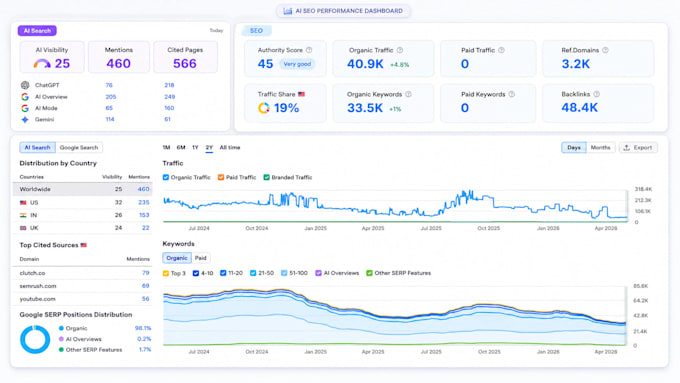Image resolution: width=680 pixels, height=383 pixels.
Task: Click the US flag beside Traffic Share
Action: pos(301,94)
